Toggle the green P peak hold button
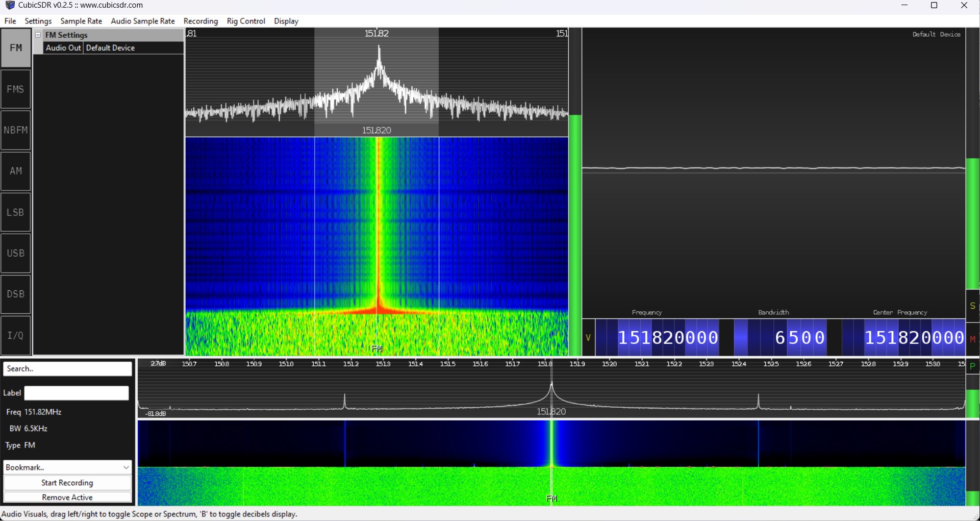980x521 pixels. click(x=972, y=366)
